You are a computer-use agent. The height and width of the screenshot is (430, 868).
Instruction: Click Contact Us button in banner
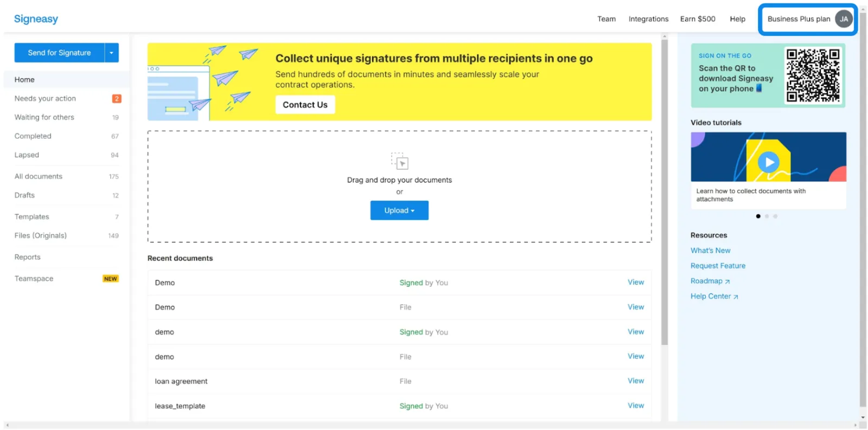tap(305, 105)
